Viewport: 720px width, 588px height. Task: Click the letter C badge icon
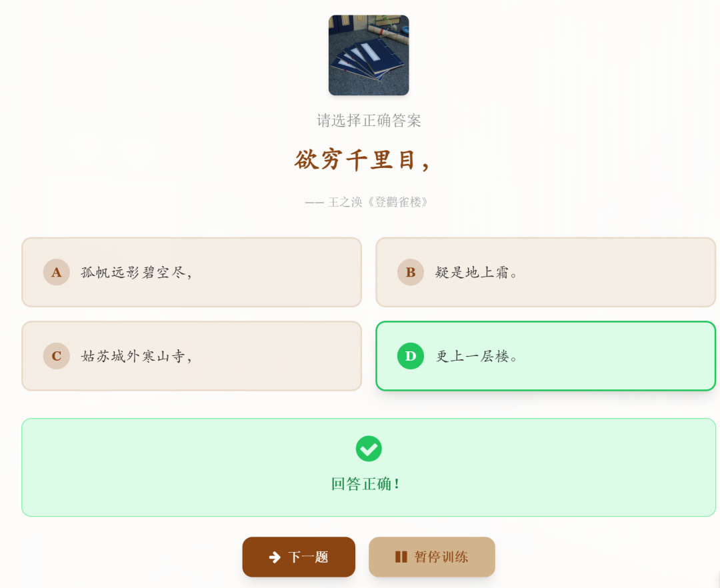click(x=56, y=355)
